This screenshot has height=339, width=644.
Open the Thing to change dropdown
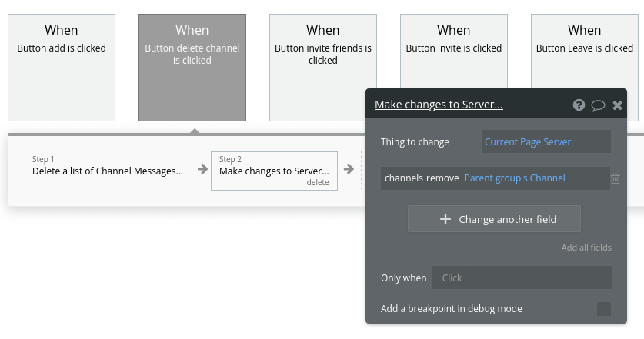[546, 141]
